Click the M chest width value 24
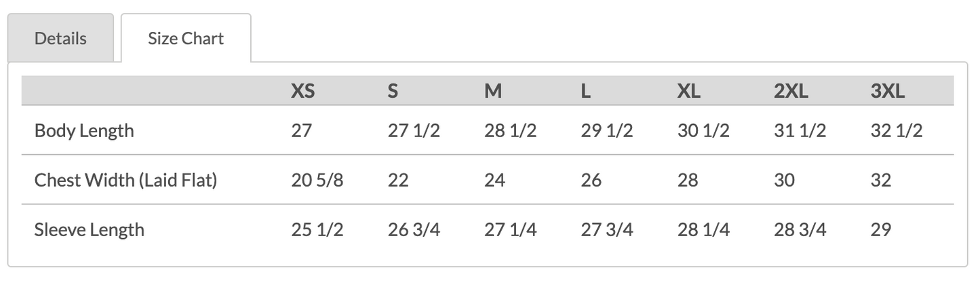 point(494,180)
